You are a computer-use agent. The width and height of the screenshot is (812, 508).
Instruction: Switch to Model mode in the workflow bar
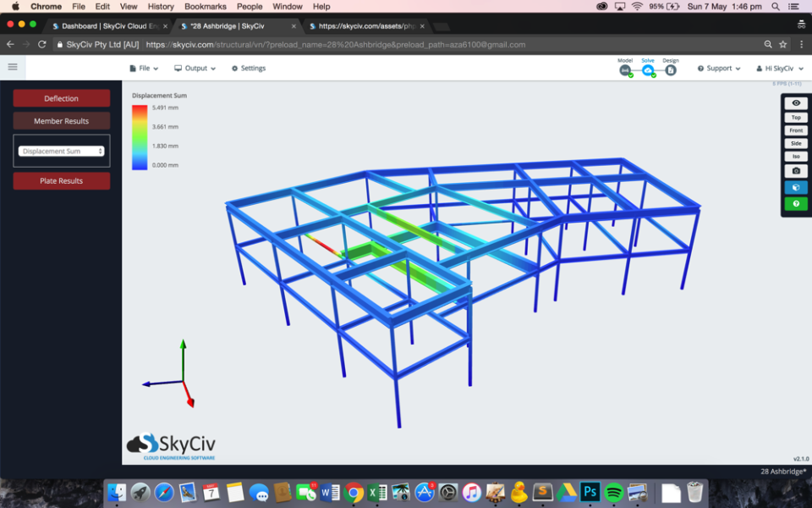click(626, 72)
